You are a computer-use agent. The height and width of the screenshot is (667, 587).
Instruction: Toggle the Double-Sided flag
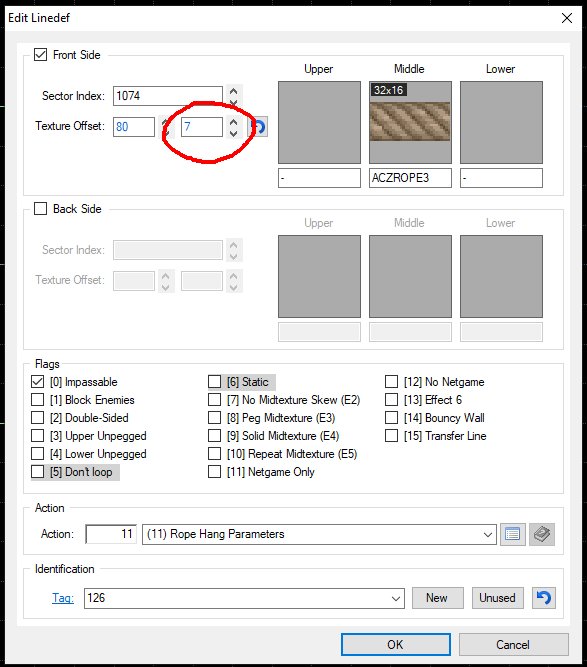pos(37,418)
